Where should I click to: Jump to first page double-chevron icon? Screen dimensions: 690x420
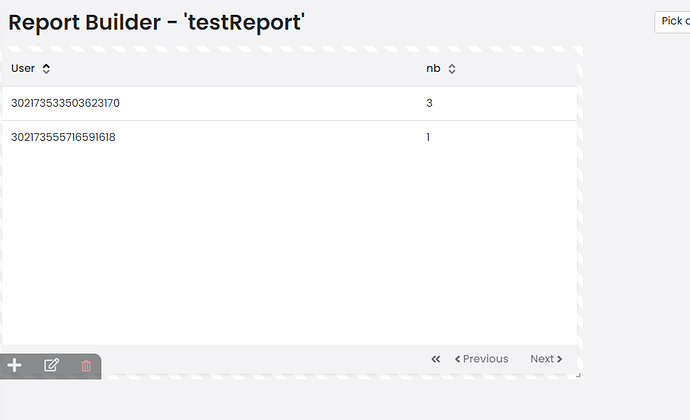pyautogui.click(x=436, y=359)
